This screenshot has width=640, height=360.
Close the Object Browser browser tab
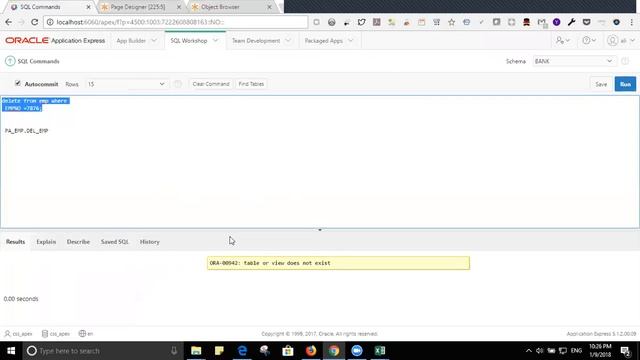tap(269, 7)
